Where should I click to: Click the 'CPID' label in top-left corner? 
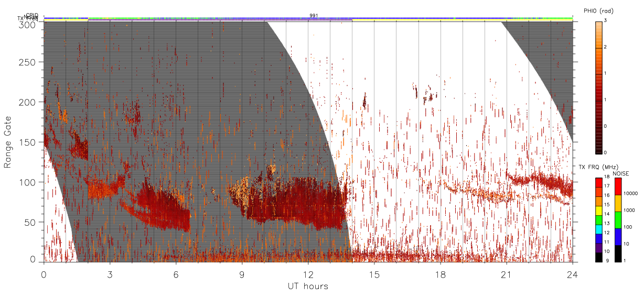click(x=32, y=16)
